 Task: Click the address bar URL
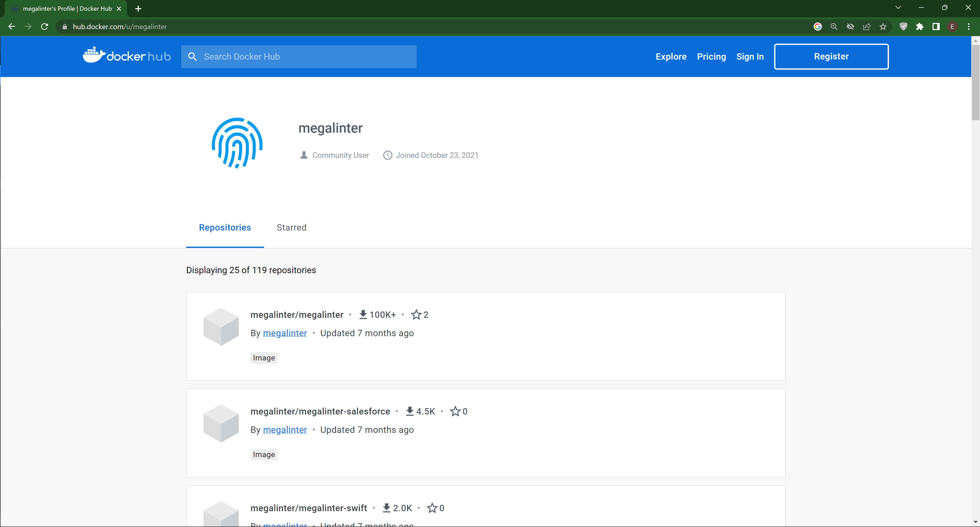click(120, 27)
